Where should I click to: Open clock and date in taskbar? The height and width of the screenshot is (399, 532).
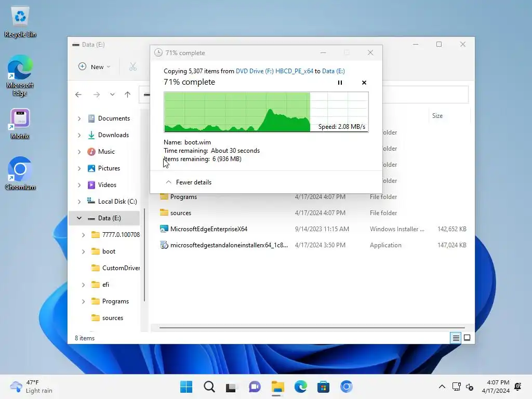(496, 387)
